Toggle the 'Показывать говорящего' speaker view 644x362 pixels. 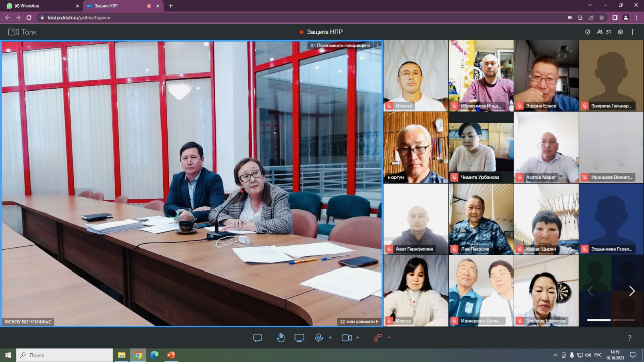tap(341, 45)
